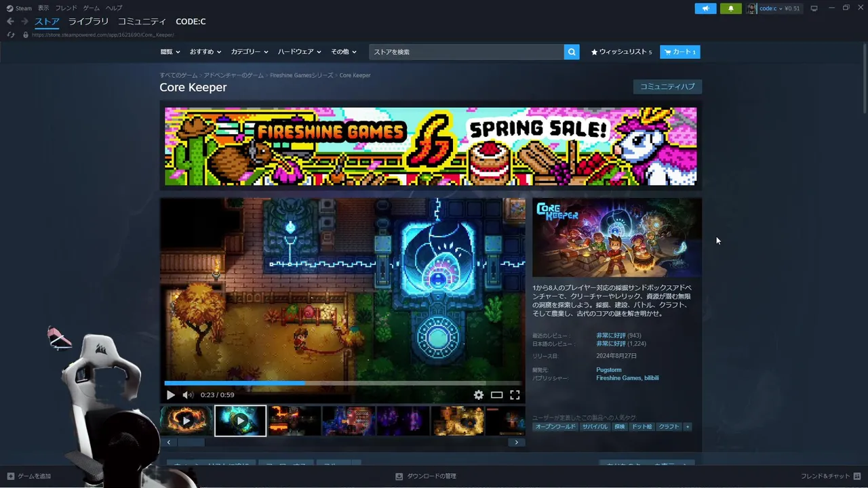Go back with the back arrow
Screen dimensions: 868x488
pos(10,22)
